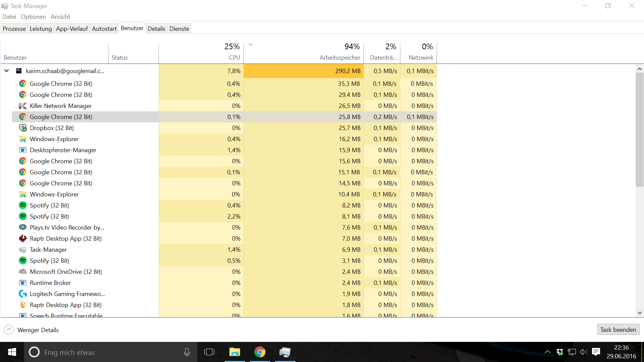Switch to the Leistung tab
The width and height of the screenshot is (644, 362).
pos(41,29)
